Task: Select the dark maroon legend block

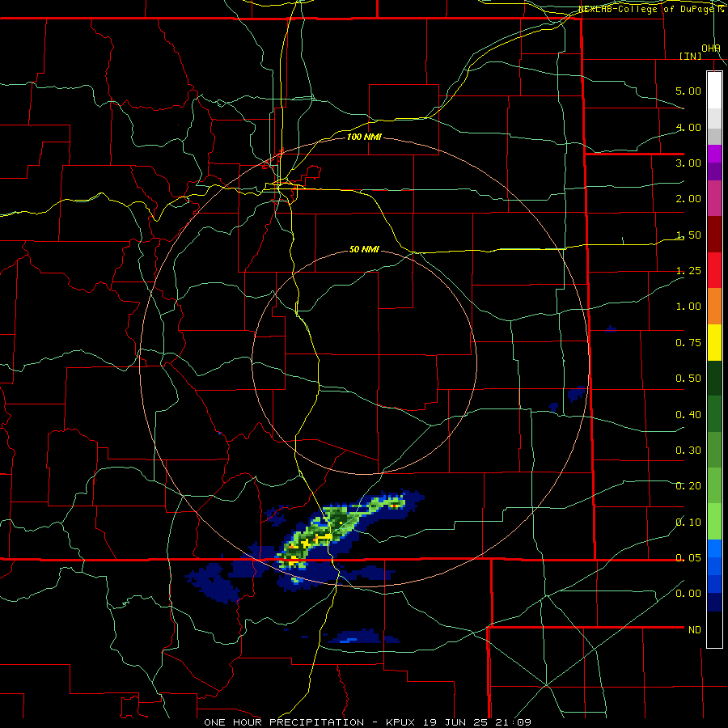Action: point(714,235)
